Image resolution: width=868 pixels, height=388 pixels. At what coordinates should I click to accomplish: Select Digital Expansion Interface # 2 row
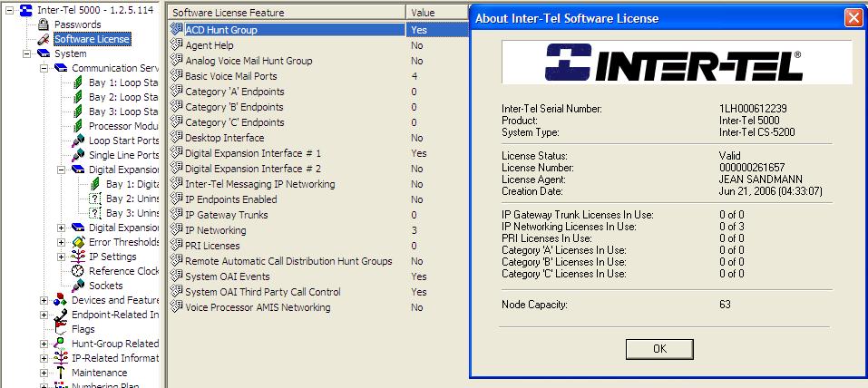[318, 169]
